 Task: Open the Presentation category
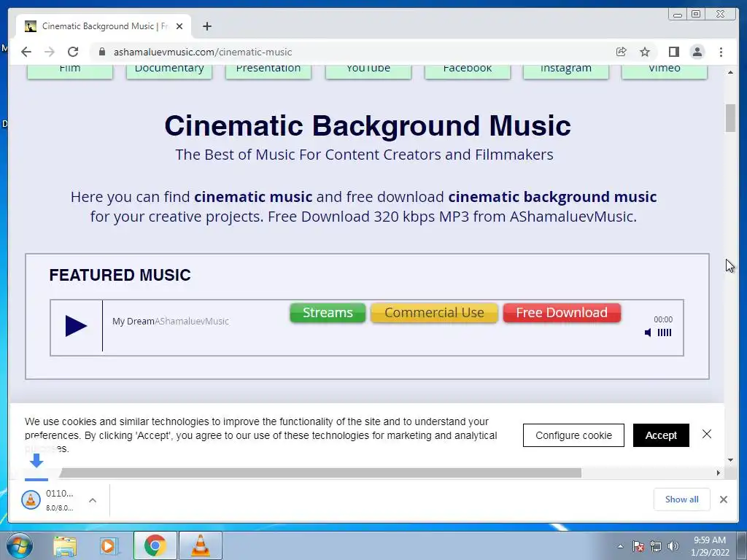tap(268, 71)
